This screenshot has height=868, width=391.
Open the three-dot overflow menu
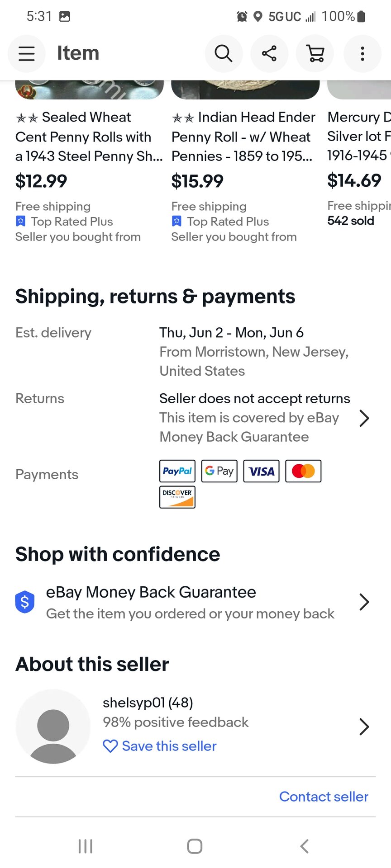tap(362, 54)
